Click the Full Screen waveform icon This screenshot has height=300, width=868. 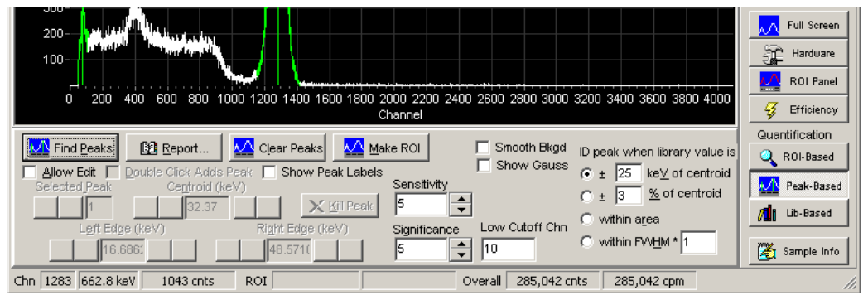(769, 25)
